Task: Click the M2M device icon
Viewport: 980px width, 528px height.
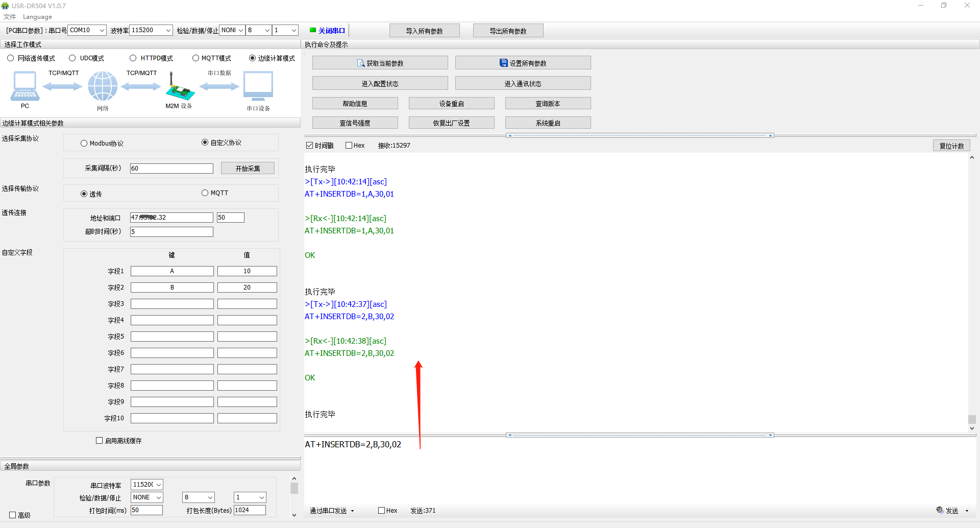Action: coord(179,88)
